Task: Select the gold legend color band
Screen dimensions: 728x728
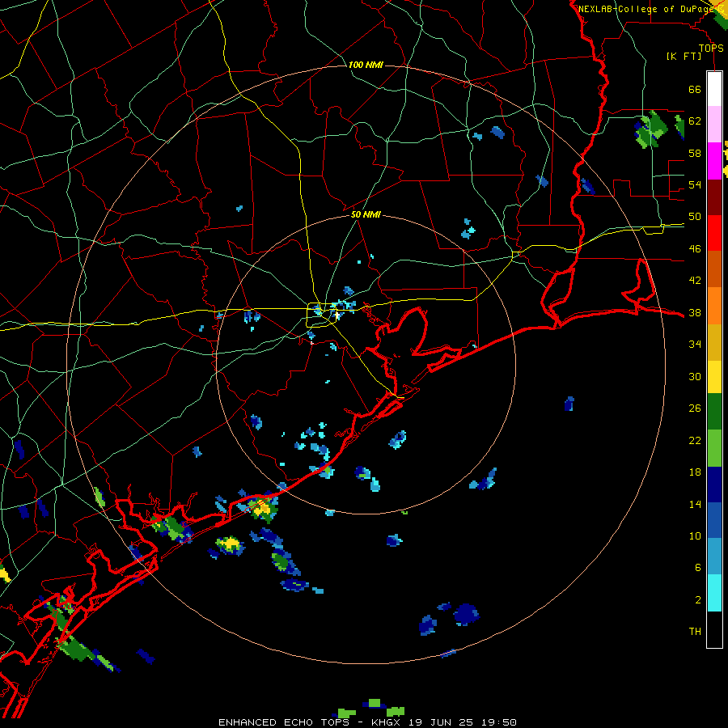Action: point(714,342)
